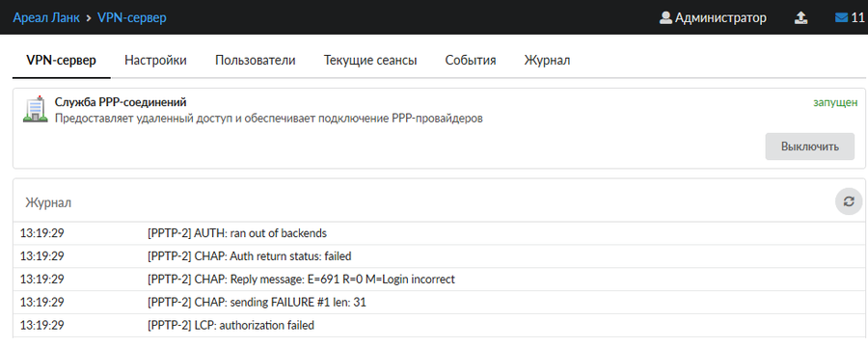Image resolution: width=868 pixels, height=347 pixels.
Task: Click the upload icon in the header
Action: click(x=801, y=17)
